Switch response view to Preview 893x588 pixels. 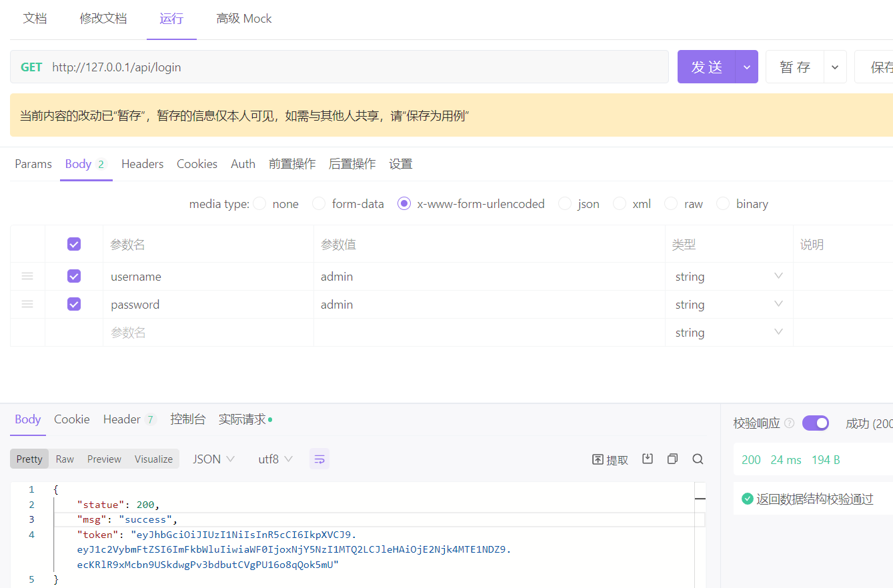pos(104,459)
